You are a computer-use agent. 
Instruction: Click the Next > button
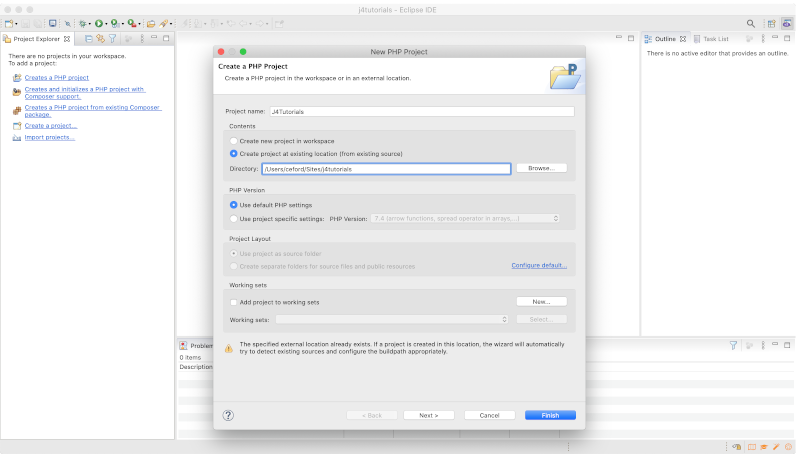coord(429,415)
